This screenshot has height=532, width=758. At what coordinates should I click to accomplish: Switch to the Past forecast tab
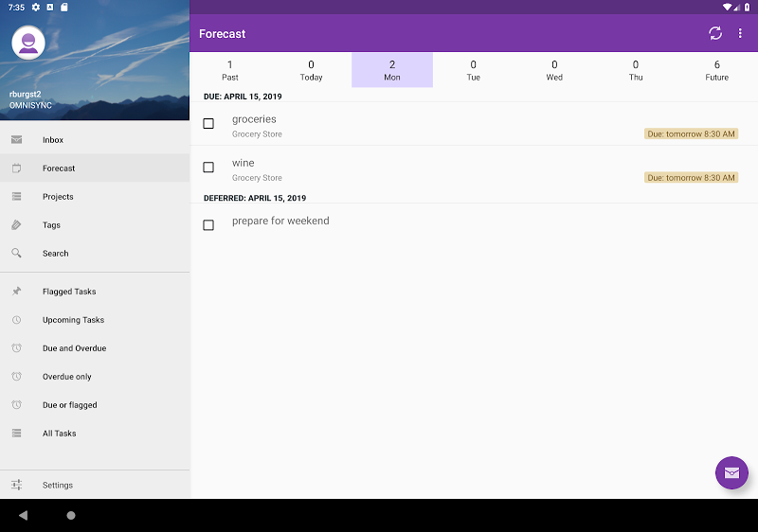(230, 70)
